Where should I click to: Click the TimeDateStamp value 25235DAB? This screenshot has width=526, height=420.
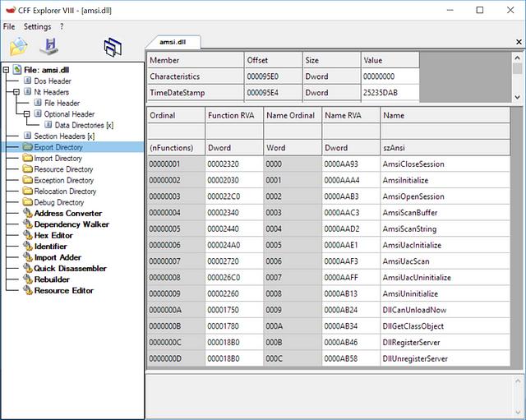[x=390, y=93]
